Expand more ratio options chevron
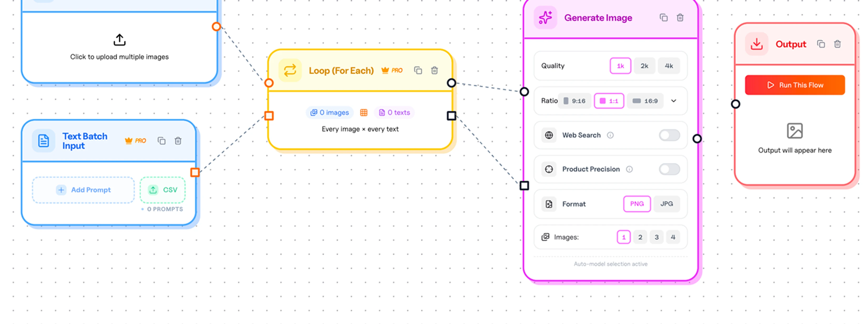 (x=674, y=101)
